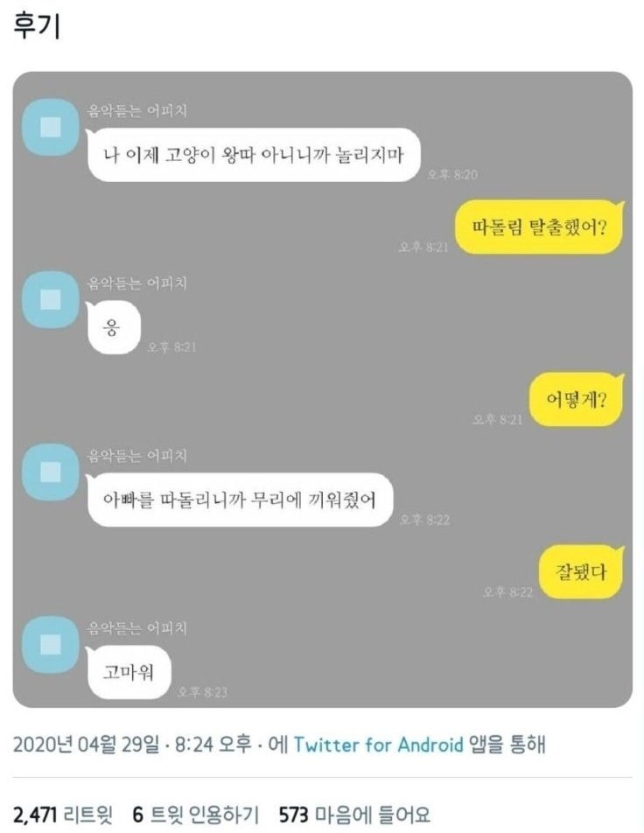Select the 아빠를 따돌리니까 무리에 끼워줬어 bubble
The image size is (644, 833).
point(240,500)
